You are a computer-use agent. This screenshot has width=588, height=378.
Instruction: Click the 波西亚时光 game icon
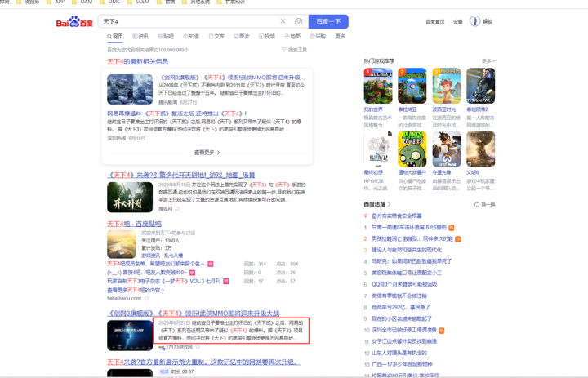pyautogui.click(x=446, y=86)
